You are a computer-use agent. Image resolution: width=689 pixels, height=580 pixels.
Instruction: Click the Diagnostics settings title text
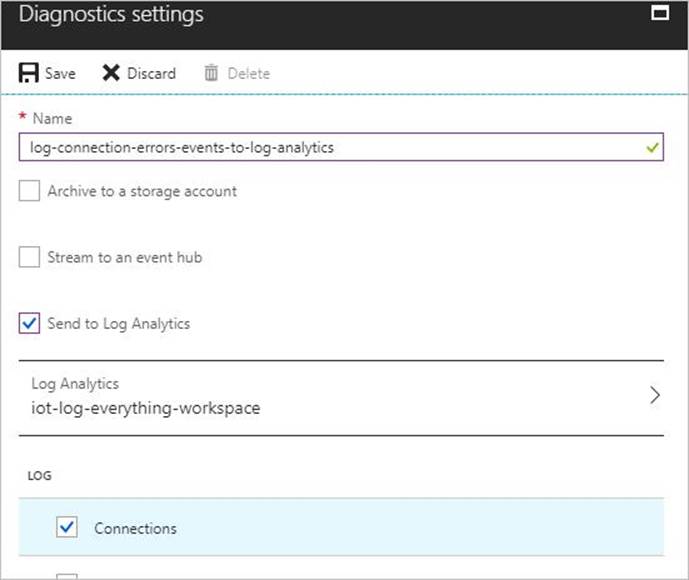(x=111, y=15)
